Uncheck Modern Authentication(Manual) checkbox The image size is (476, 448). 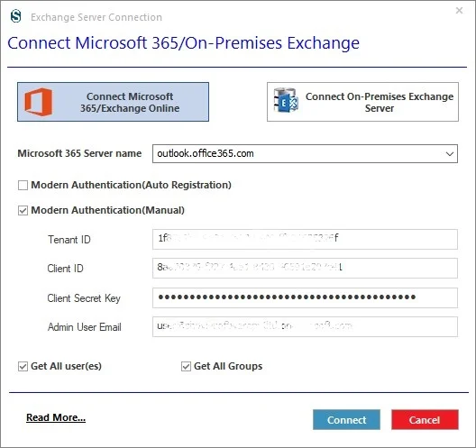tap(23, 210)
